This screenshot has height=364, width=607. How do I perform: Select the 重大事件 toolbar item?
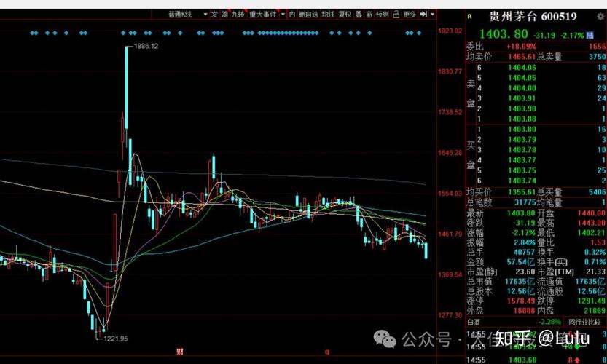263,15
